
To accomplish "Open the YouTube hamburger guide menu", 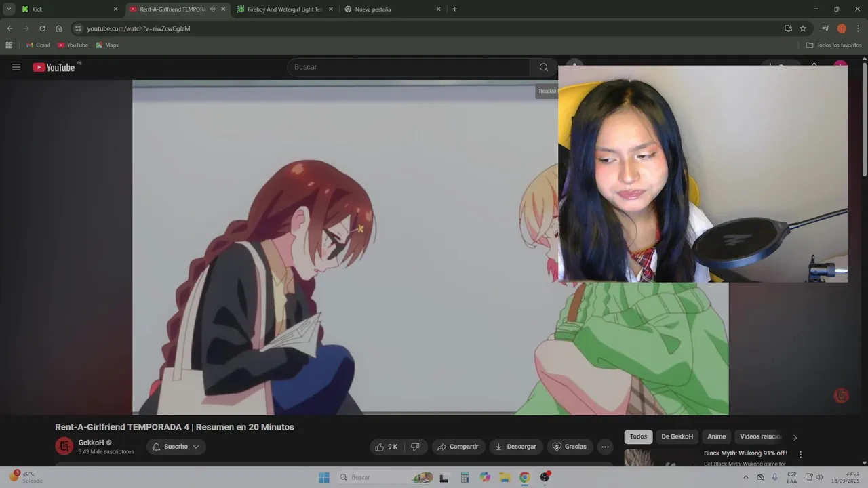I will pyautogui.click(x=16, y=67).
